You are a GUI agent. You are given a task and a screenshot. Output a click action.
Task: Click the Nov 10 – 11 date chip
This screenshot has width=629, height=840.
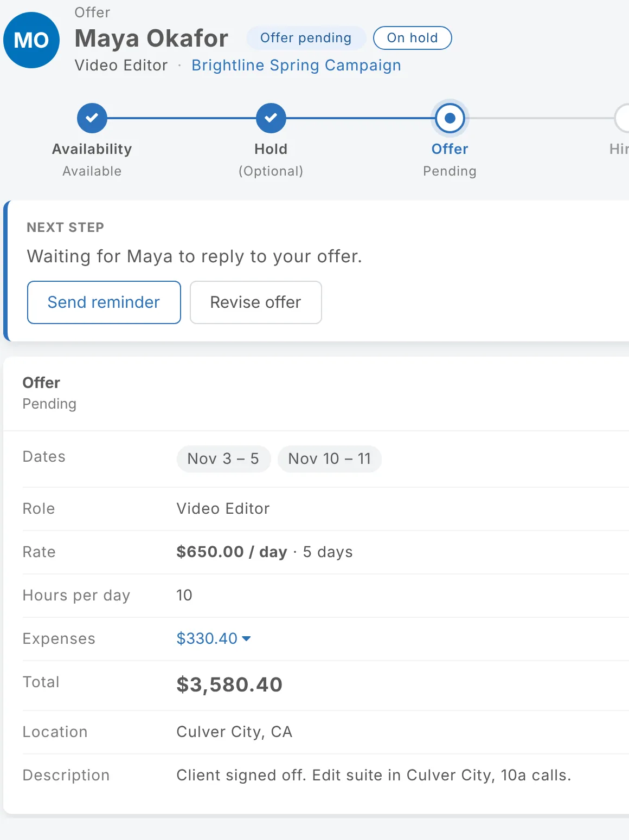(330, 459)
